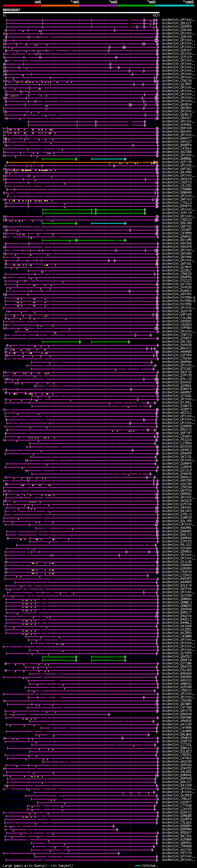
Task: Click the UniRef100_B7JPE1 label
Action: (x=177, y=403)
